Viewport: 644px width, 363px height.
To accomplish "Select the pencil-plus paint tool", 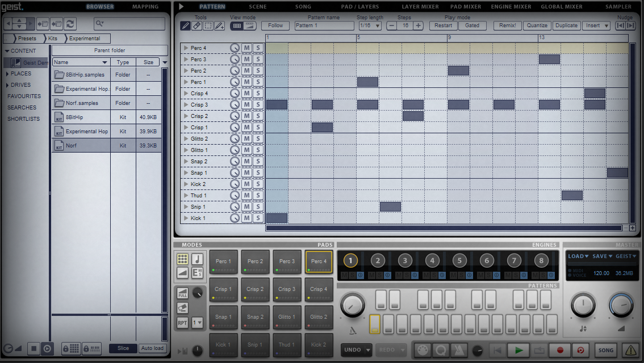I will point(220,26).
